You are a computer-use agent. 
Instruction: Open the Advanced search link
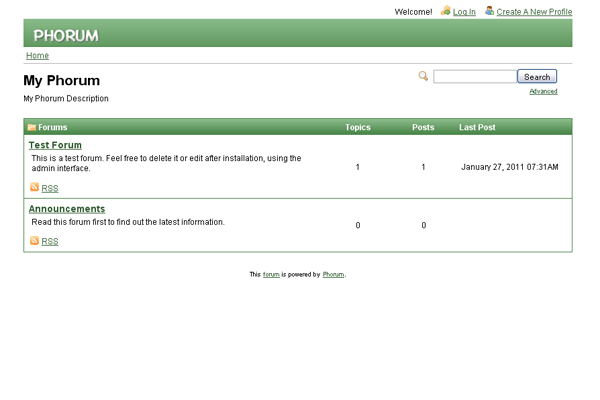[543, 91]
